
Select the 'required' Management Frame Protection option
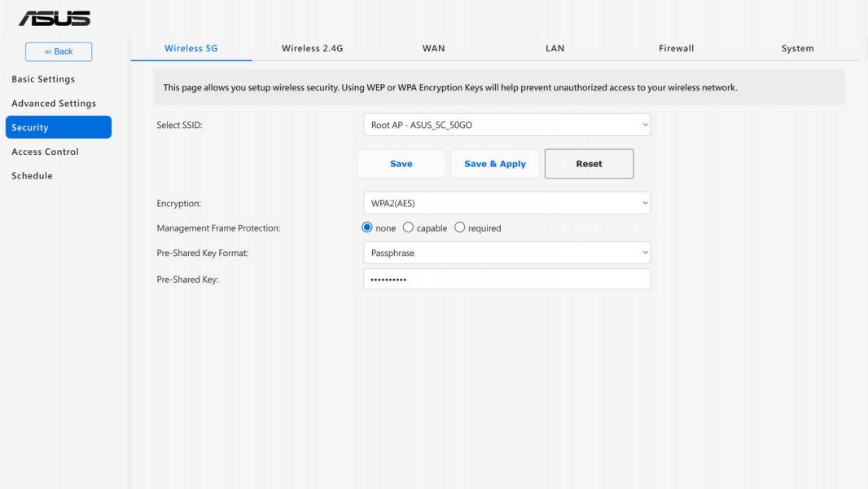point(459,227)
